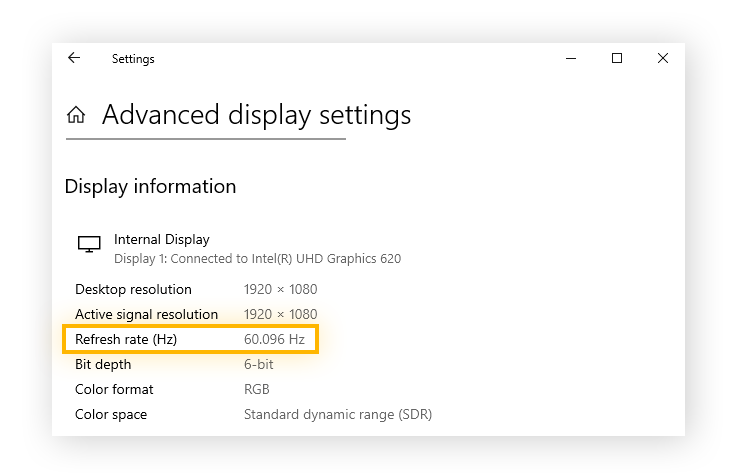
Task: Open Settings home via house icon
Action: (x=76, y=114)
